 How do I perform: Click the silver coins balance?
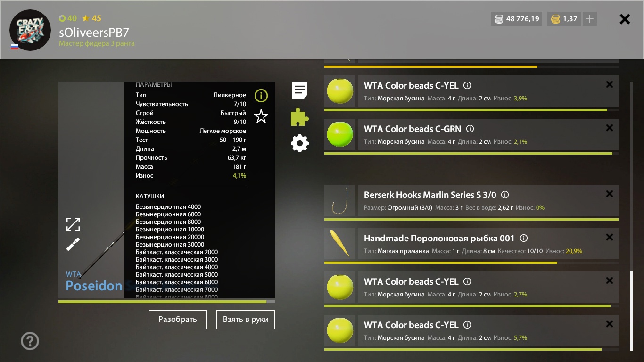(517, 19)
